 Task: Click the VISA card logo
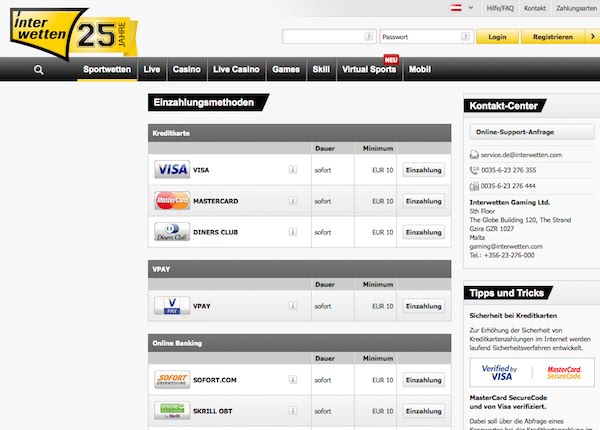pos(172,169)
